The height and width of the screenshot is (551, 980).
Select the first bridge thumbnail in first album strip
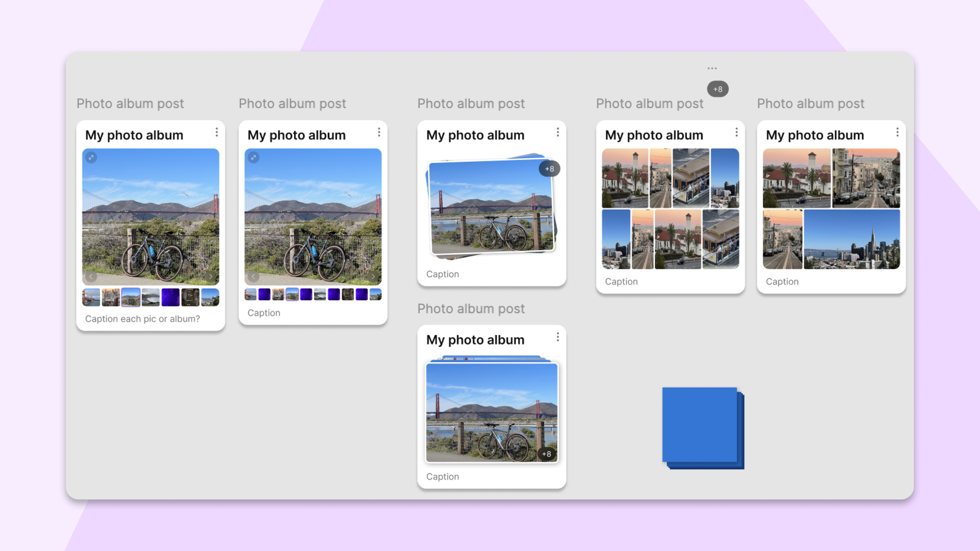(x=91, y=297)
